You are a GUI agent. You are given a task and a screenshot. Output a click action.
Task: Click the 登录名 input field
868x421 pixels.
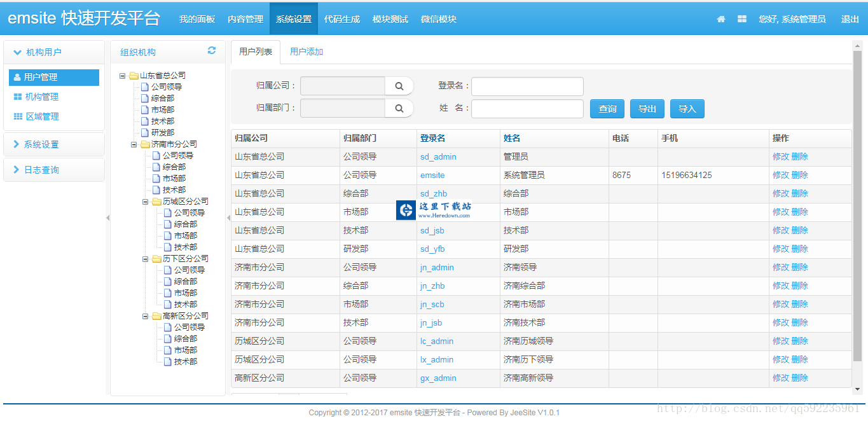coord(527,86)
